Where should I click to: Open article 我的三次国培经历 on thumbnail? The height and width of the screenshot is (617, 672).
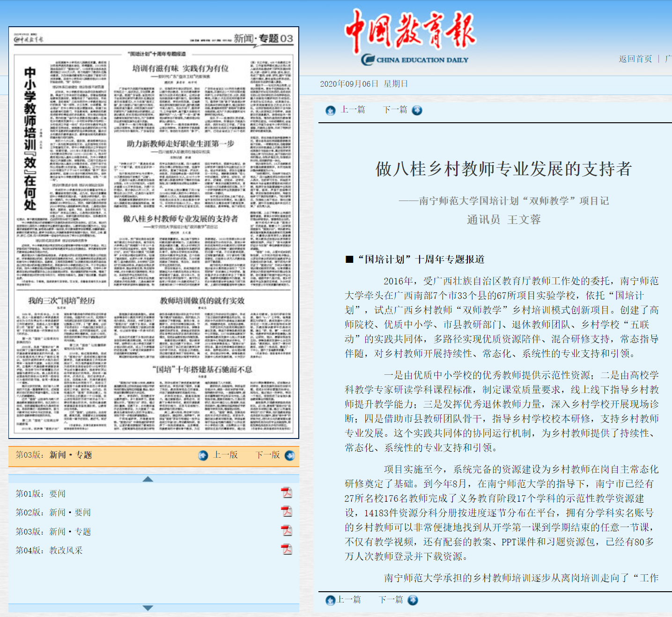coord(61,300)
